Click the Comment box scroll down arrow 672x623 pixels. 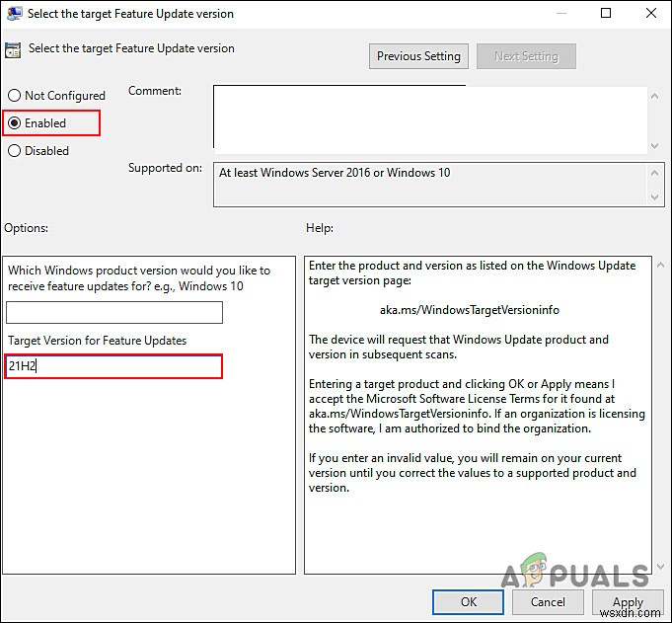tap(654, 146)
